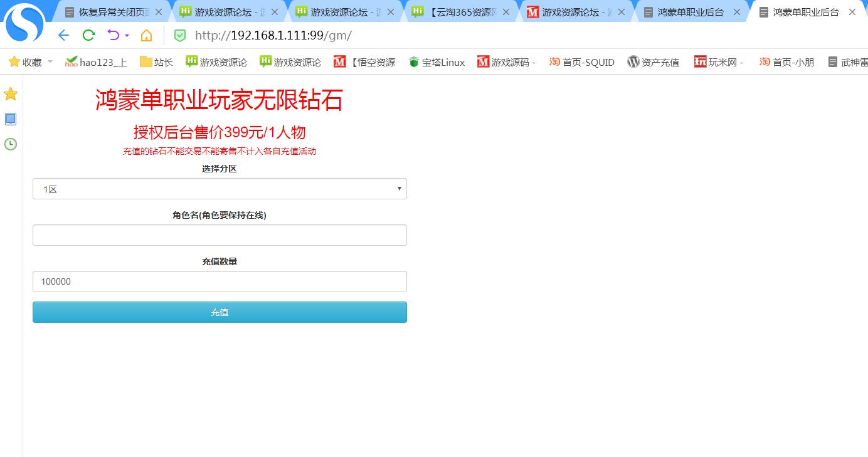Screen dimensions: 868x457
Task: Close the first 游戏资源论坛 tab
Action: pos(275,12)
